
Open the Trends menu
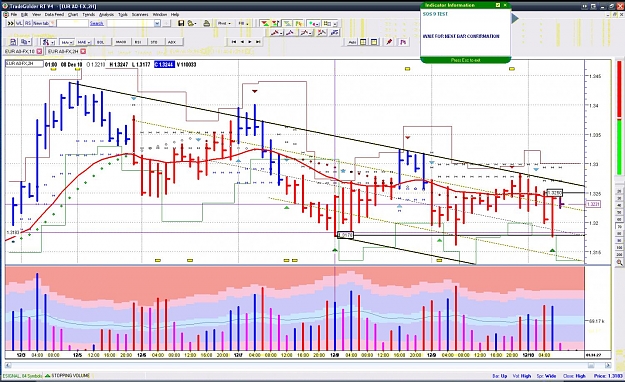(x=88, y=14)
